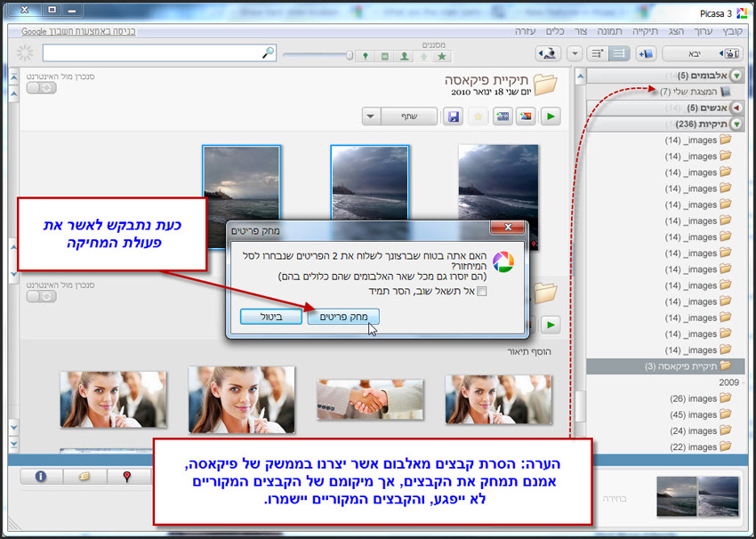The width and height of the screenshot is (756, 539).
Task: Click the star toggle in folder header
Action: coord(478,117)
